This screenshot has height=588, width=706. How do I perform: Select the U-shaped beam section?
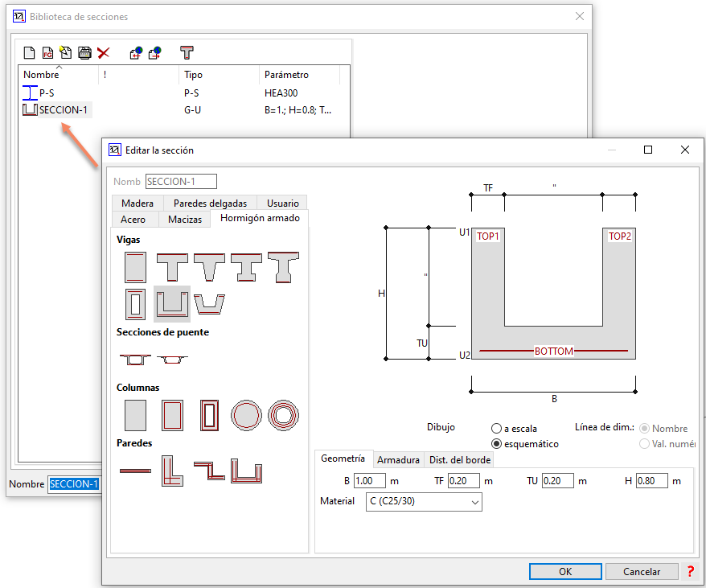172,304
